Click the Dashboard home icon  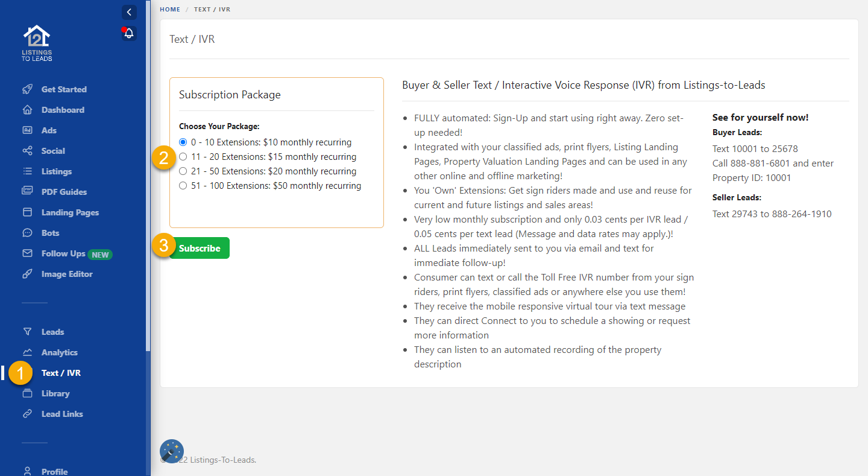[27, 110]
